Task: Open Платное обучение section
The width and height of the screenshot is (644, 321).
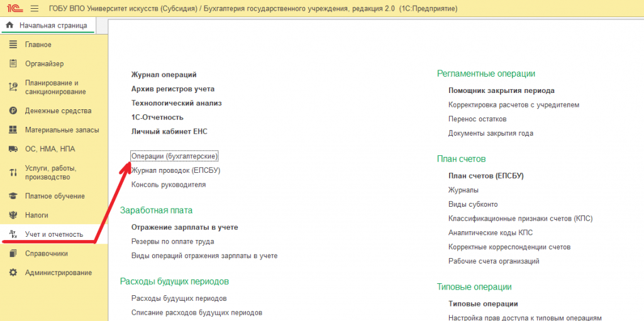Action: (x=54, y=196)
